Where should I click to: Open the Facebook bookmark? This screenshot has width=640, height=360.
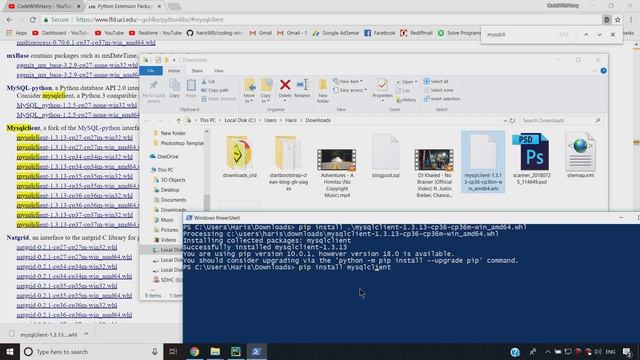pyautogui.click(x=379, y=33)
